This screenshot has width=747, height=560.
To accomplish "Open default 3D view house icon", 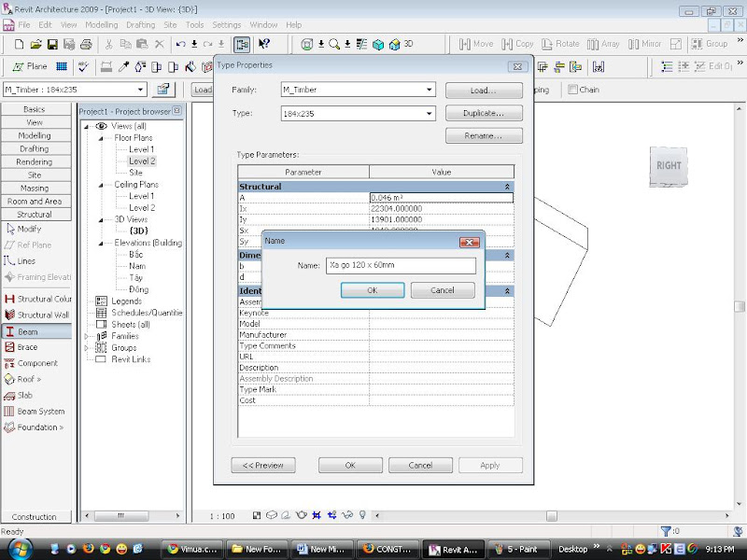I will [x=394, y=44].
